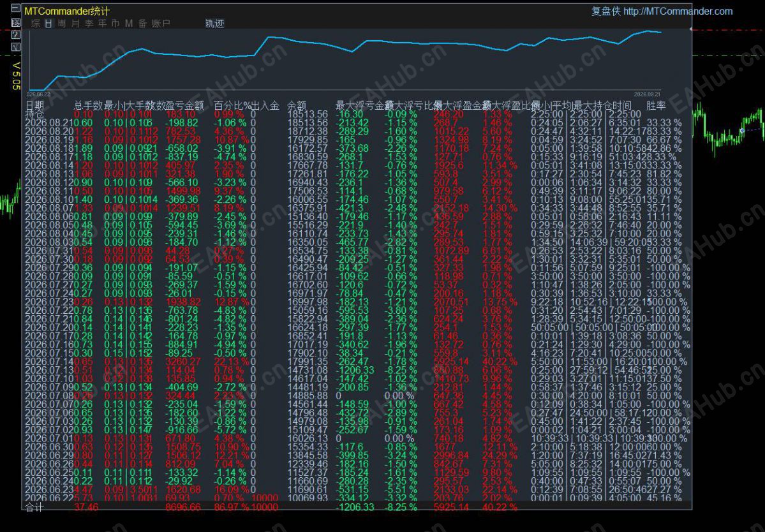Select the 2026.07.23 row date
Image resolution: width=765 pixels, height=532 pixels.
click(48, 302)
